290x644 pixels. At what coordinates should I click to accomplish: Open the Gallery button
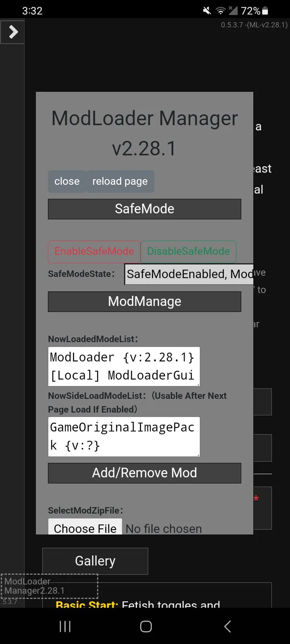[x=95, y=561]
